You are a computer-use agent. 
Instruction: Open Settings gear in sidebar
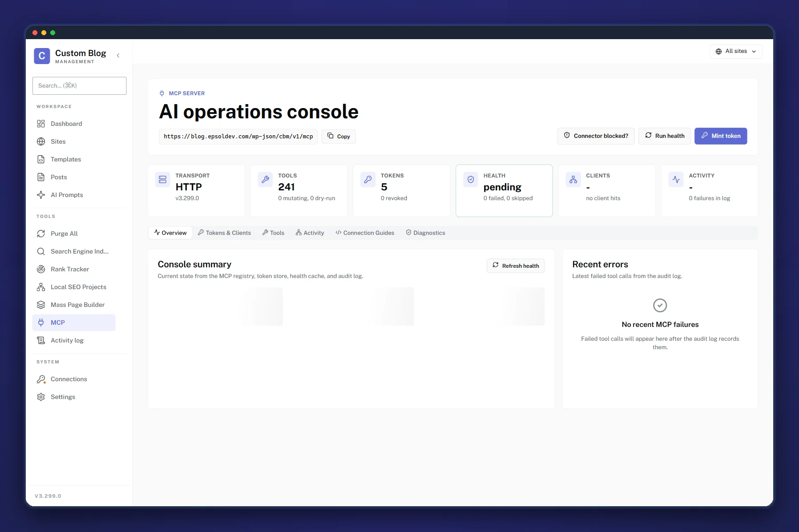pos(41,397)
